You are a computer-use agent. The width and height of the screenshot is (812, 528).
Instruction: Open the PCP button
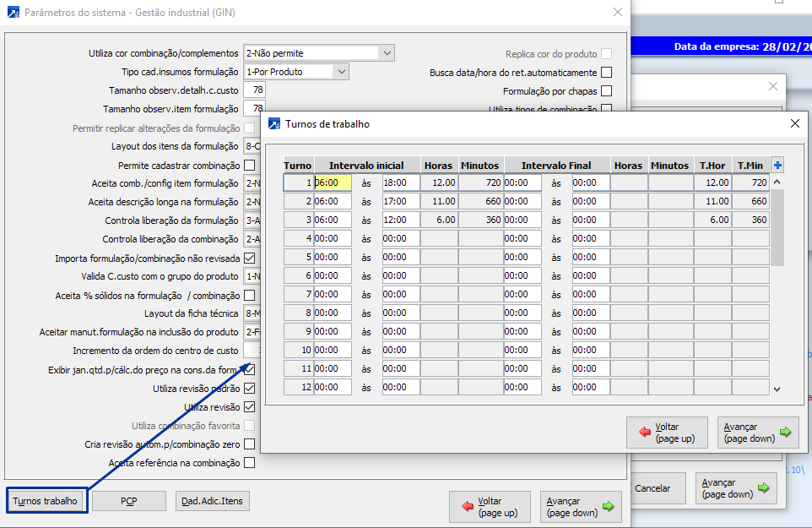[128, 501]
